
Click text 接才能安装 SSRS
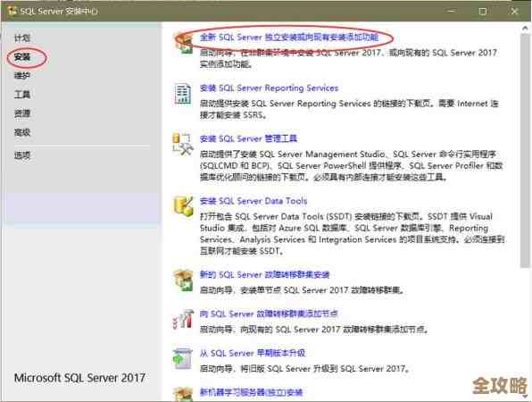pyautogui.click(x=233, y=115)
